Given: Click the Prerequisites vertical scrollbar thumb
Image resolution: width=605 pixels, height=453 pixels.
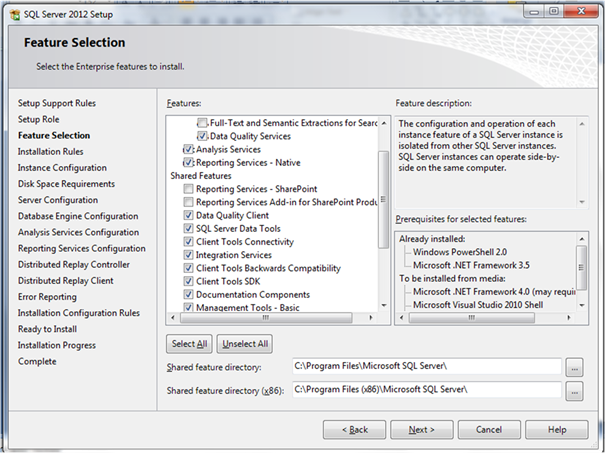Looking at the screenshot, I should pos(581,267).
